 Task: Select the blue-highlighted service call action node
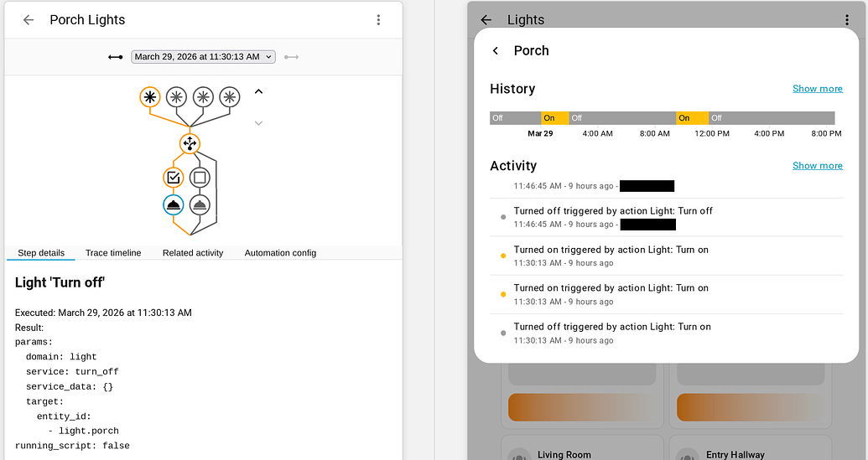174,205
